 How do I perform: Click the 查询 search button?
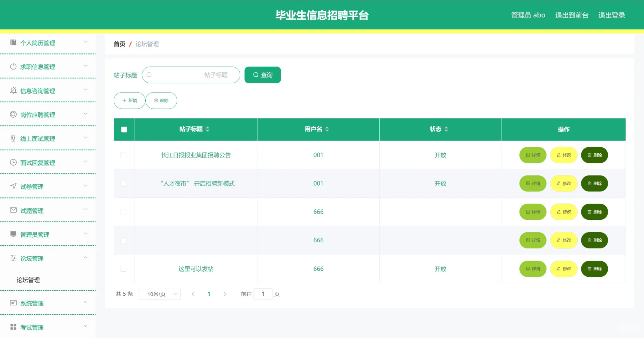[x=262, y=75]
